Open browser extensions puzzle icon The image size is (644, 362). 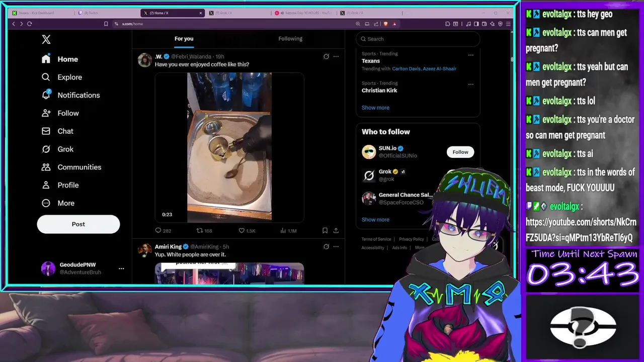click(x=448, y=24)
